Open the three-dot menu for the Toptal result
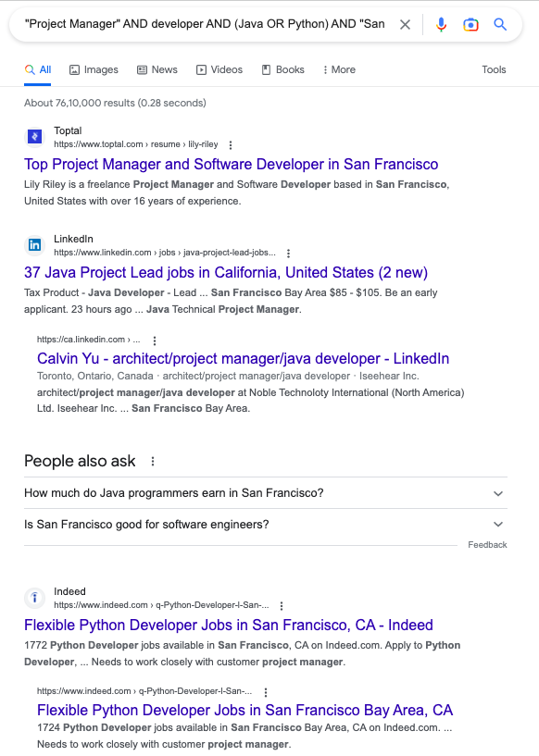The height and width of the screenshot is (756, 539). click(x=231, y=144)
